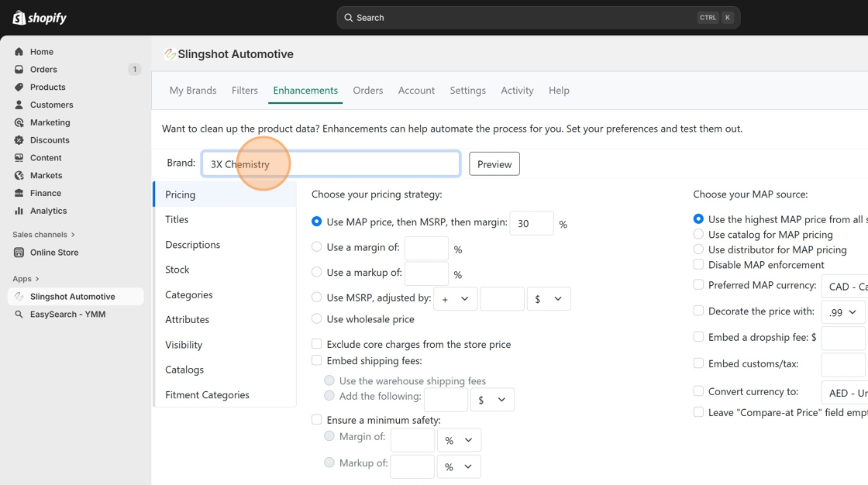Select the Use a markup of radio
Screen dimensions: 868x485
coord(317,272)
